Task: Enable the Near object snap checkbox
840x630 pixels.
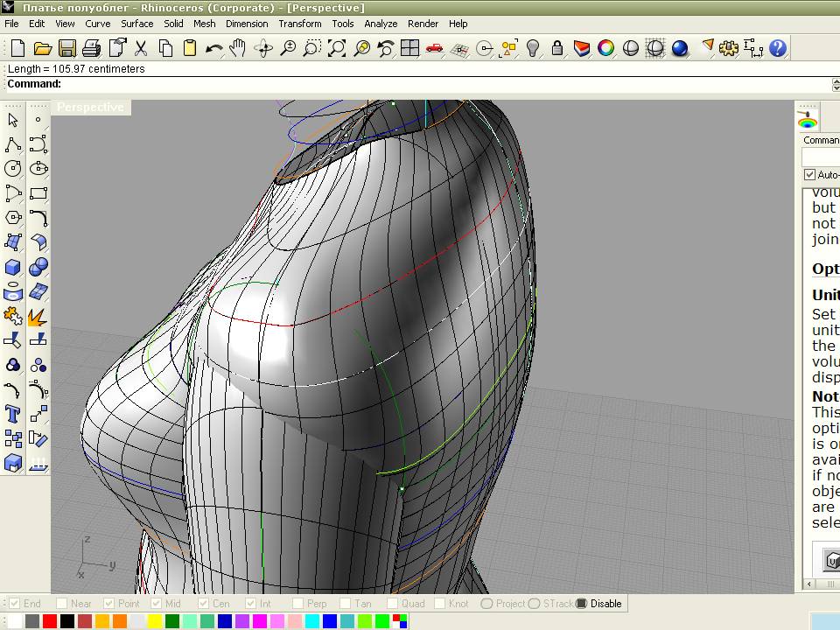Action: 62,604
